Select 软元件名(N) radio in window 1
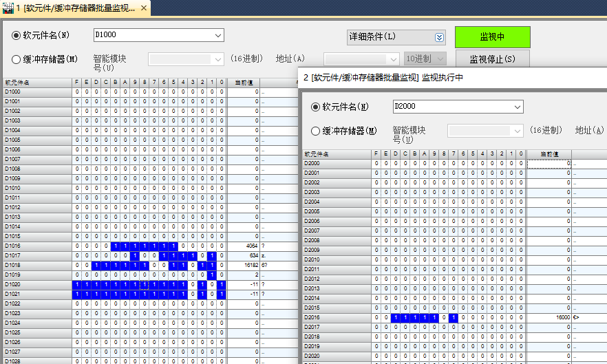 click(x=16, y=36)
